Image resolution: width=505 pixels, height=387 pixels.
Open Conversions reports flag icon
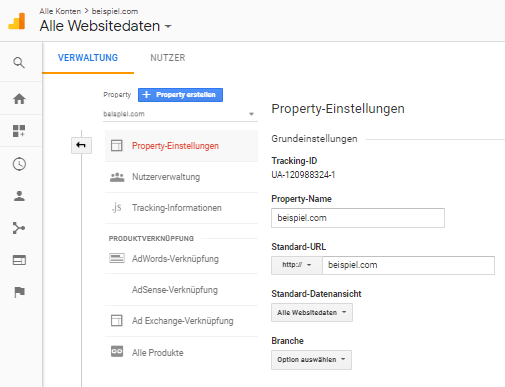click(x=19, y=292)
